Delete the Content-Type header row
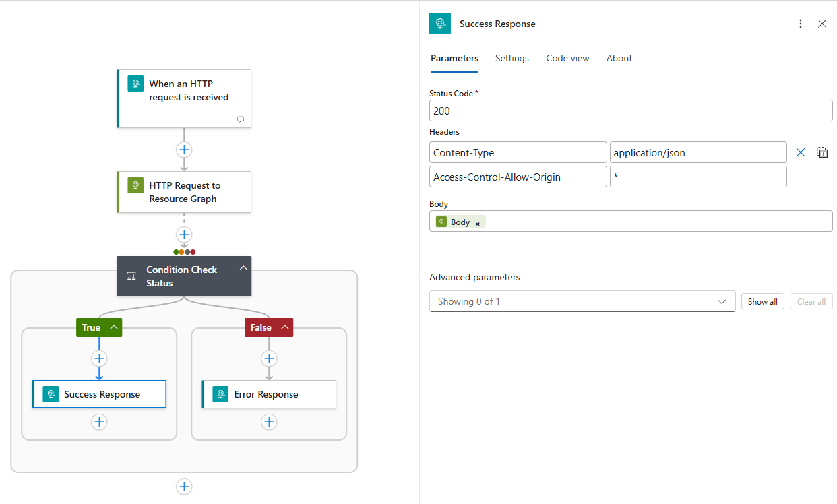Screen dimensions: 837x504 [801, 152]
